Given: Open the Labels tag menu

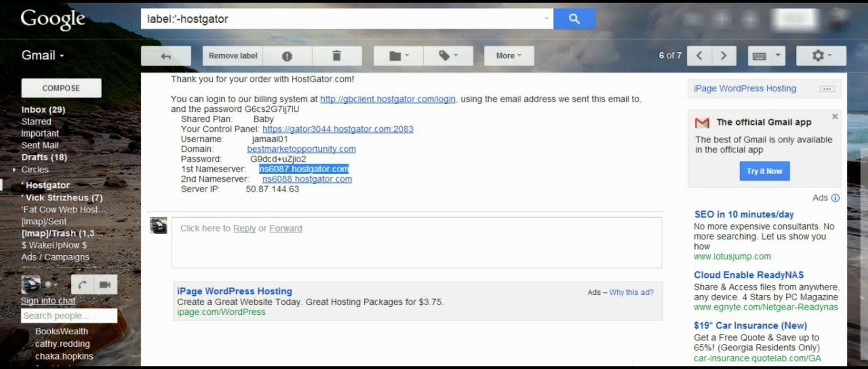Looking at the screenshot, I should coord(448,56).
